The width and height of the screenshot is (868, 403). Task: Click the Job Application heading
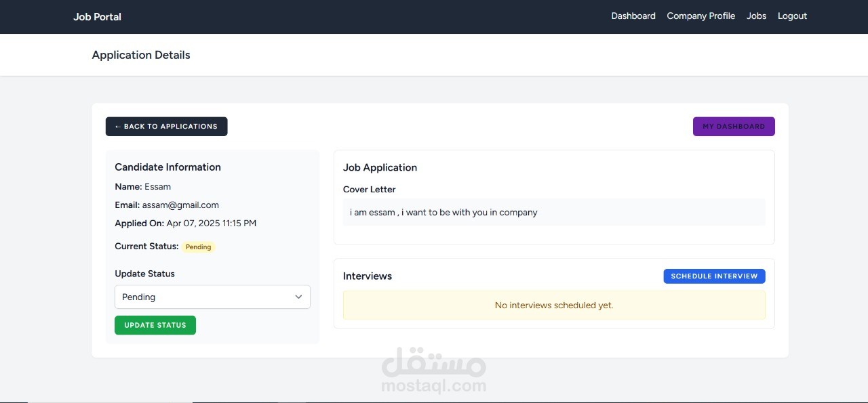point(380,168)
